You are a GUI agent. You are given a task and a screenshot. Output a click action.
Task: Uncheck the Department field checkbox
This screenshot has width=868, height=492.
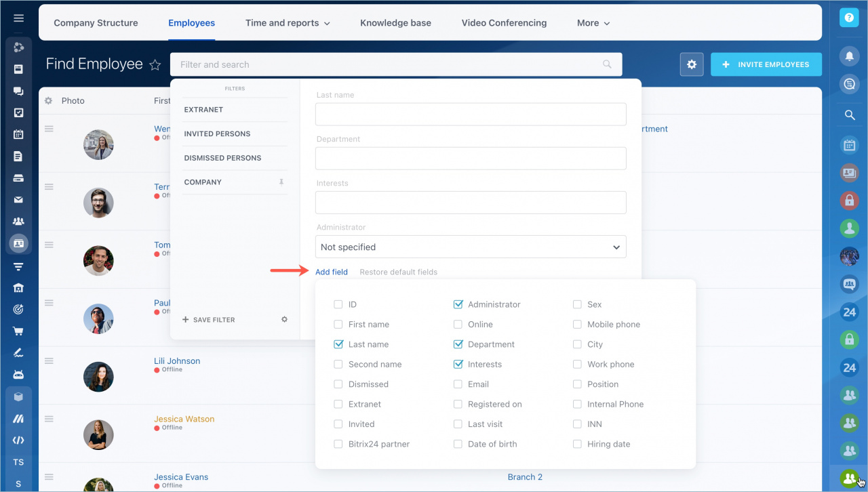pos(458,344)
